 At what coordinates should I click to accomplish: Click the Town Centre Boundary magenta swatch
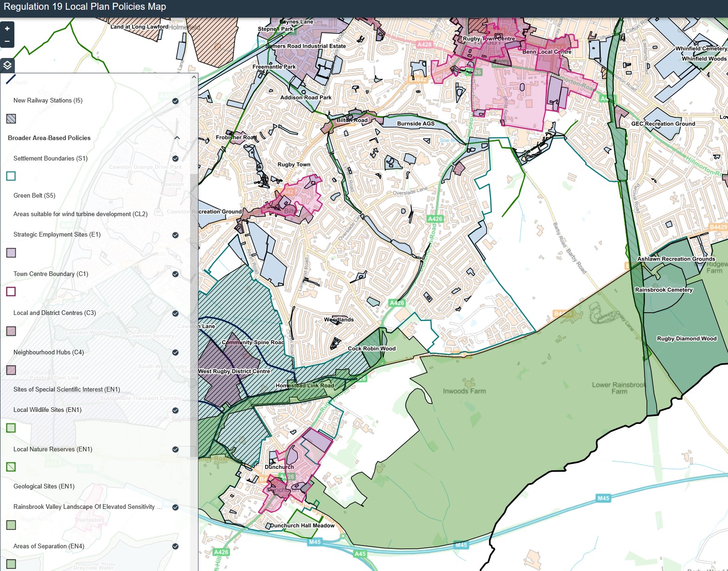pos(11,291)
